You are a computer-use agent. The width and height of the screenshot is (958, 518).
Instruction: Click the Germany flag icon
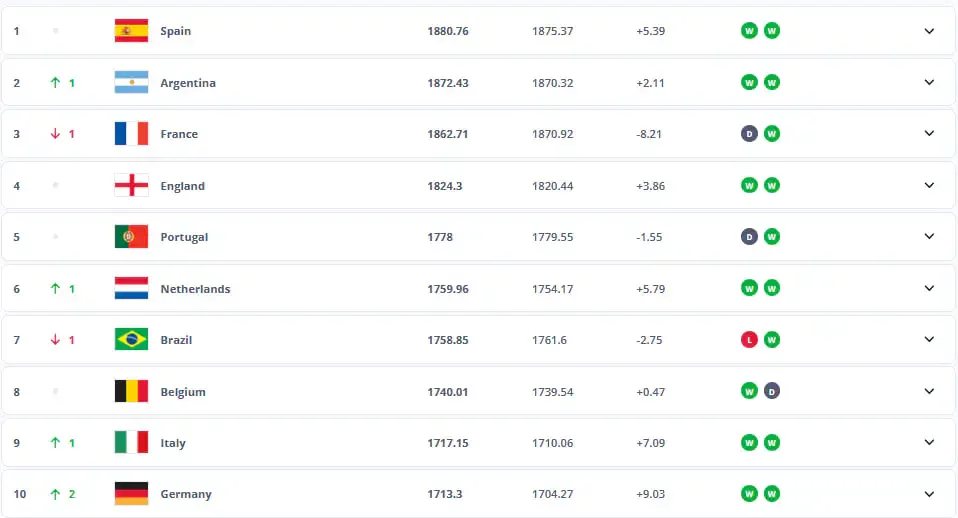(131, 494)
